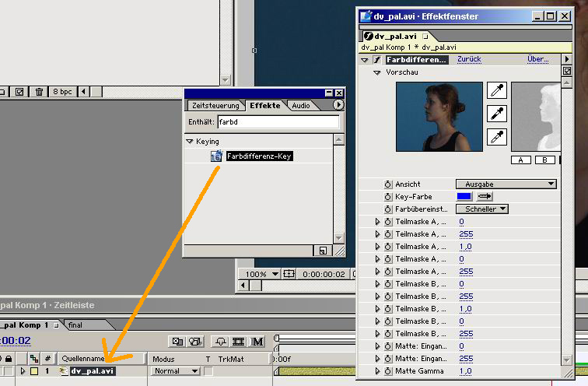Collapse the Keying category

[x=189, y=142]
